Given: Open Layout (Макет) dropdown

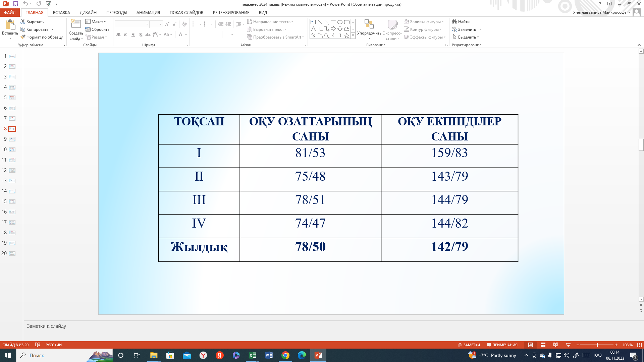Looking at the screenshot, I should pyautogui.click(x=96, y=21).
